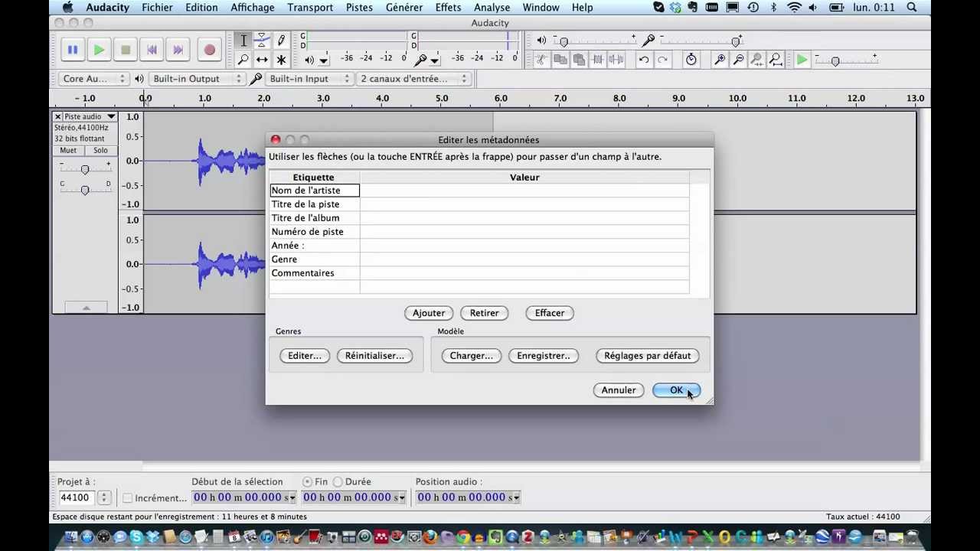Close the Piste audio track with X
Image resolution: width=980 pixels, height=551 pixels.
[x=57, y=116]
